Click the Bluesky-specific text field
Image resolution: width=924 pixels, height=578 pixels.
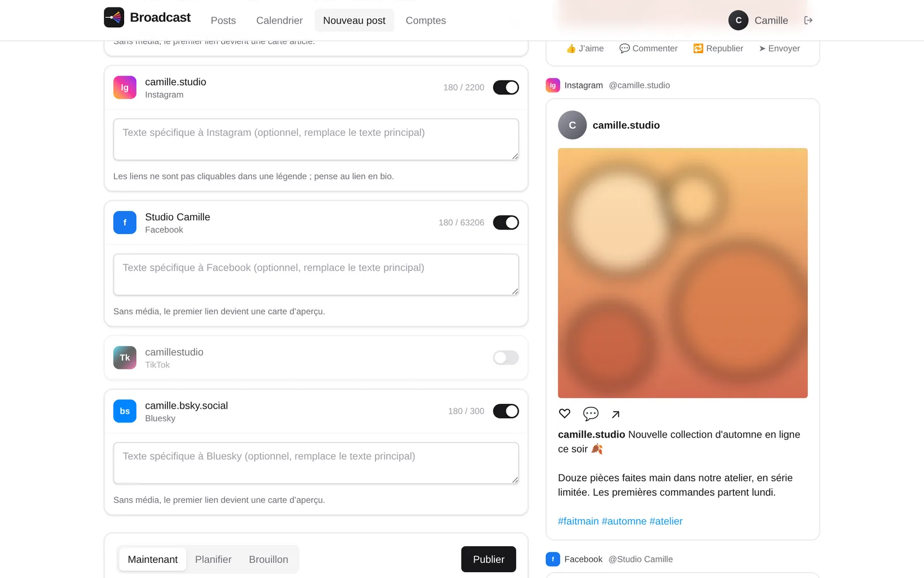pyautogui.click(x=316, y=463)
